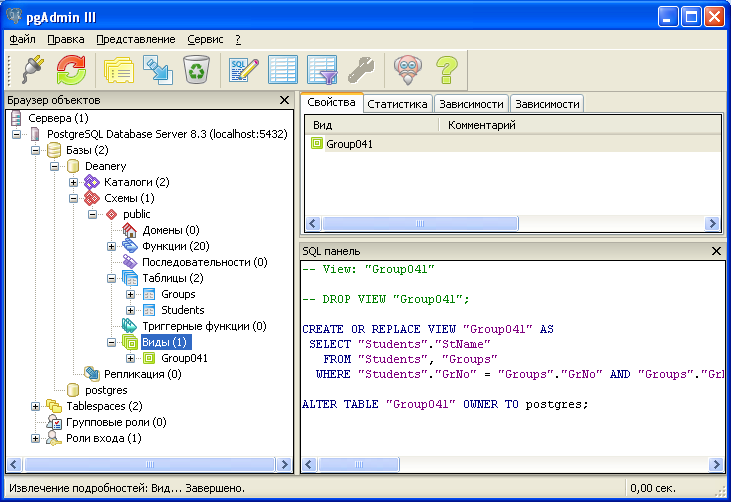This screenshot has height=502, width=731.
Task: Click the guru hint face icon
Action: pyautogui.click(x=408, y=70)
